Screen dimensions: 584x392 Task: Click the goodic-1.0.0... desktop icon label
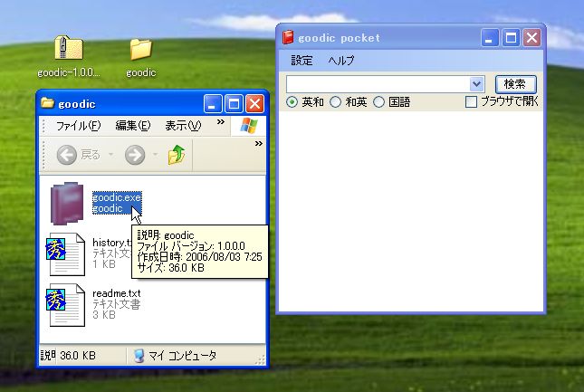69,72
